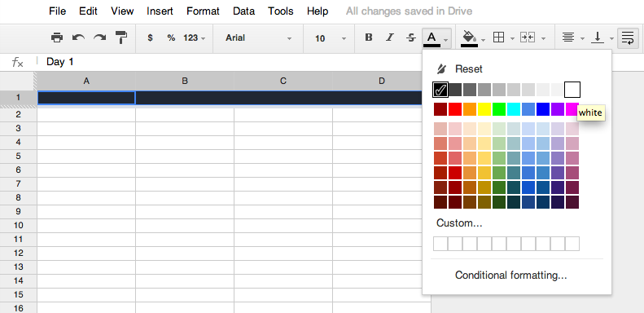
Task: Open the fill color paint bucket
Action: [x=469, y=37]
